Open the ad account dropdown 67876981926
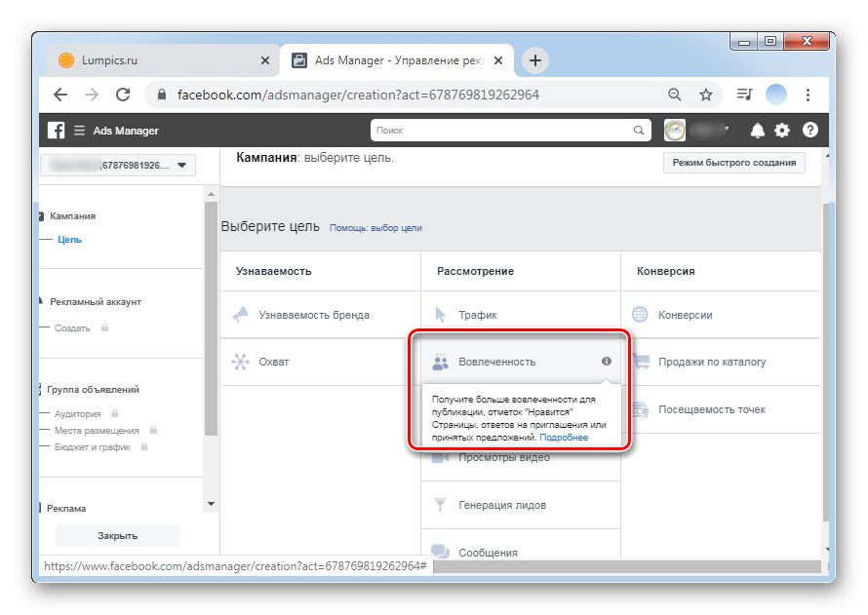Image resolution: width=868 pixels, height=615 pixels. [x=118, y=165]
